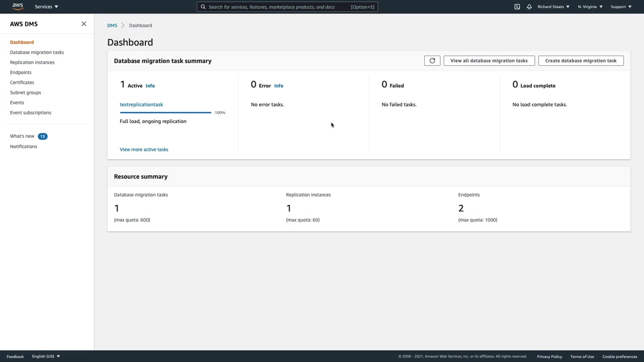Focus the AWS services search field

pyautogui.click(x=279, y=7)
